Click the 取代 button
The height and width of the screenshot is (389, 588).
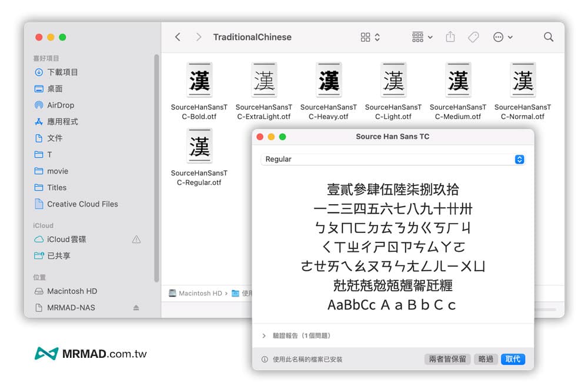(x=513, y=359)
